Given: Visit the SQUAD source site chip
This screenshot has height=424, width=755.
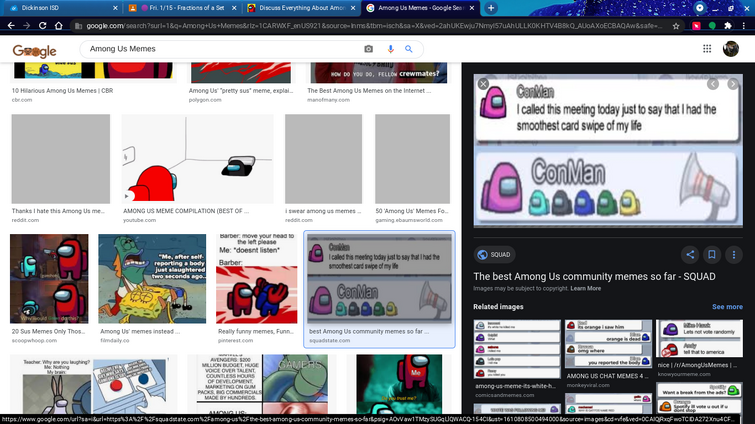Looking at the screenshot, I should 494,255.
